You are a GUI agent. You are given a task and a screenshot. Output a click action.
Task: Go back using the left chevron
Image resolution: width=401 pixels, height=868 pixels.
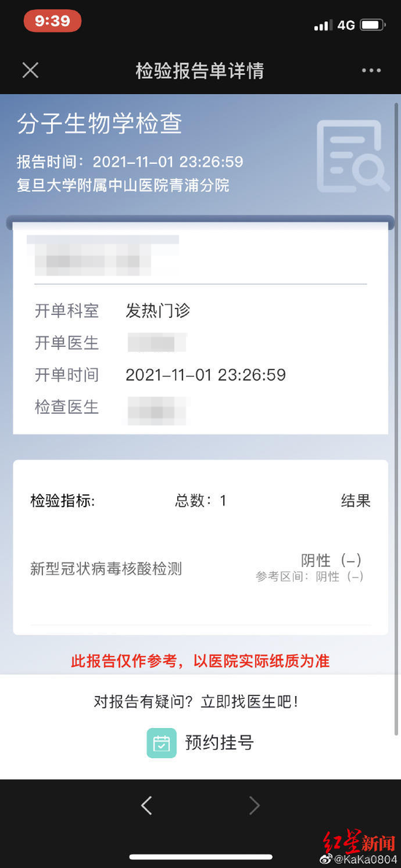[147, 805]
